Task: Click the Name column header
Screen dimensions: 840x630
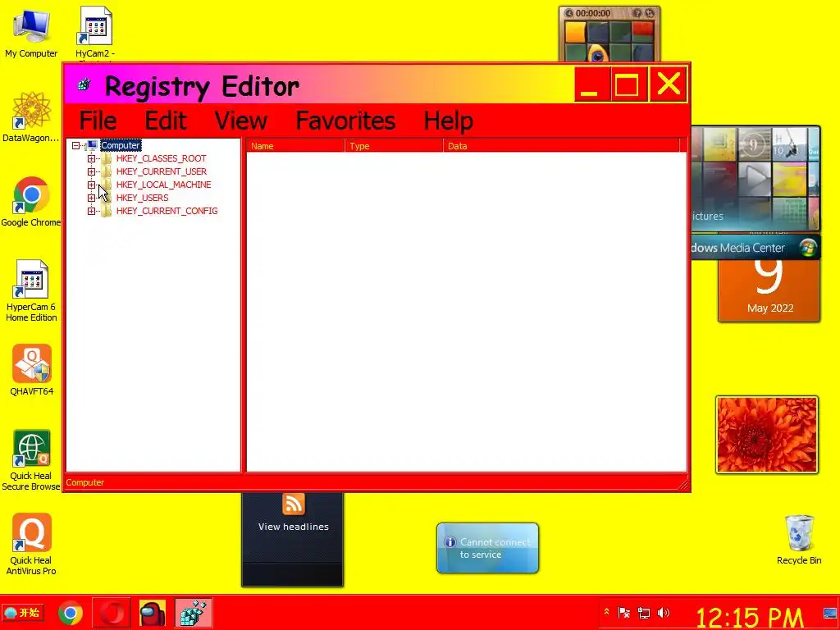Action: pyautogui.click(x=295, y=146)
